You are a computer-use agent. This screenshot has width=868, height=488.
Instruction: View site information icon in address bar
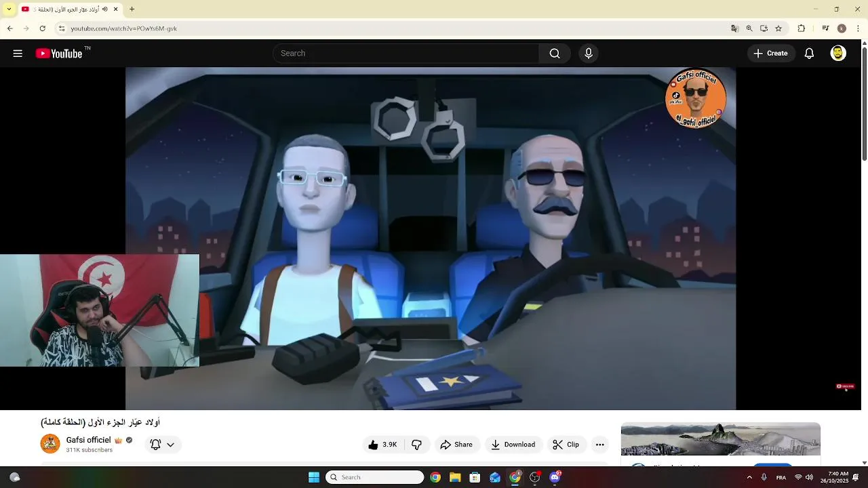pyautogui.click(x=62, y=28)
